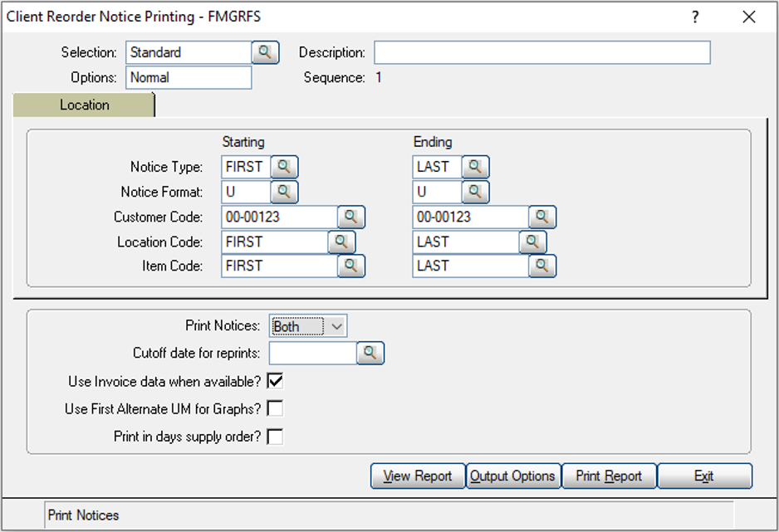
Task: Open the help question mark in title bar
Action: pos(695,17)
